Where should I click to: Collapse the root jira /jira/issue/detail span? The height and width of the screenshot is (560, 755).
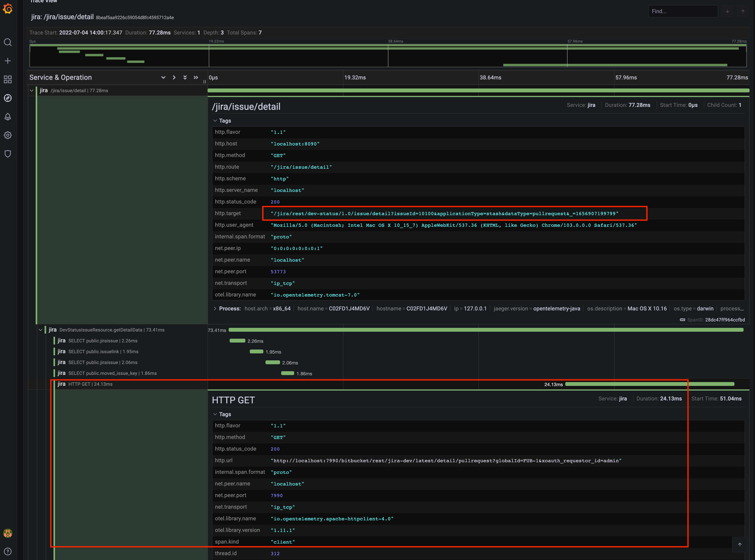[32, 90]
